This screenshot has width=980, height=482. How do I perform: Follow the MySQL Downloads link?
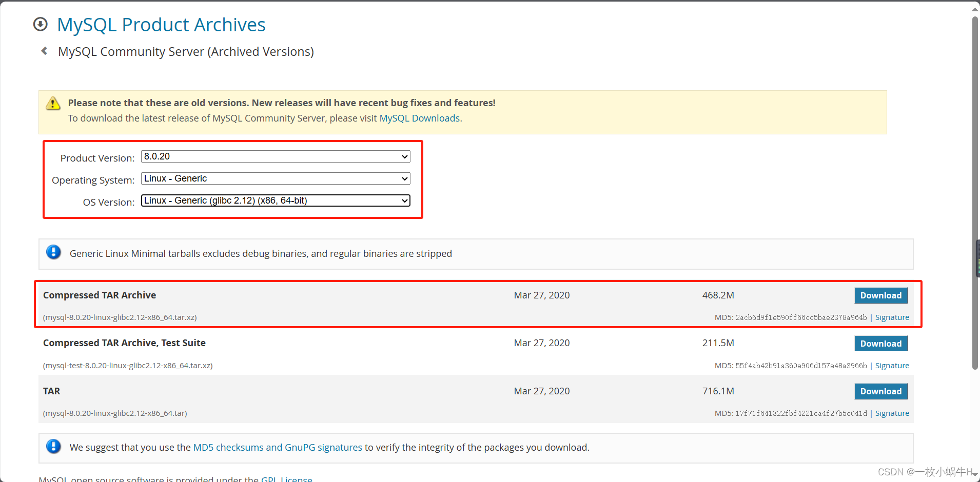pyautogui.click(x=419, y=118)
